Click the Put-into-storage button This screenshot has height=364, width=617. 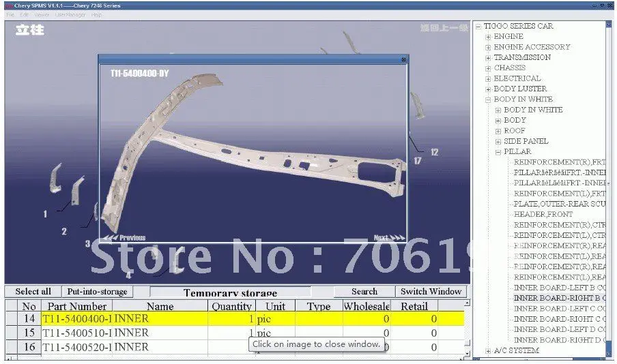[97, 291]
